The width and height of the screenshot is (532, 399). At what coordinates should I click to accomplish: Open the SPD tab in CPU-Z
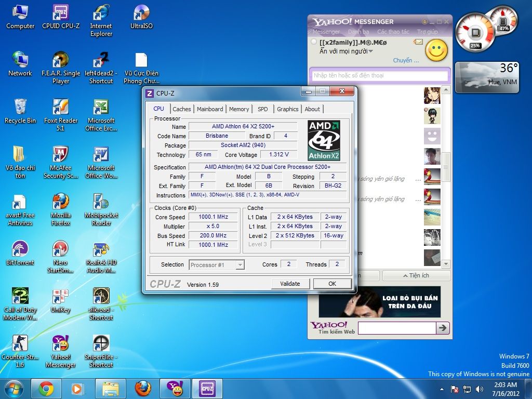tap(262, 109)
